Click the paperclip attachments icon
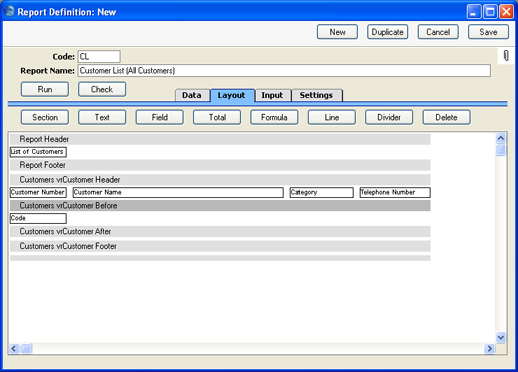Screen dimensions: 518x372 tap(506, 56)
